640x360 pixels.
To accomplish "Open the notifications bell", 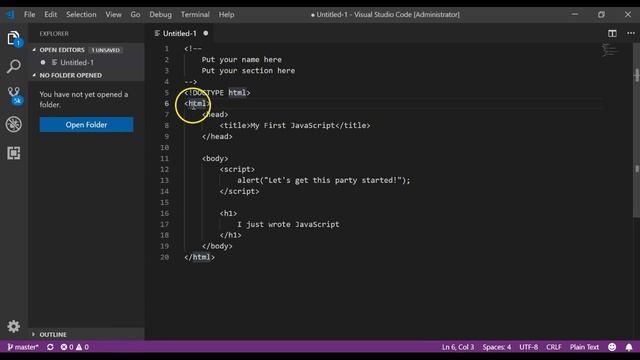I will [x=629, y=347].
